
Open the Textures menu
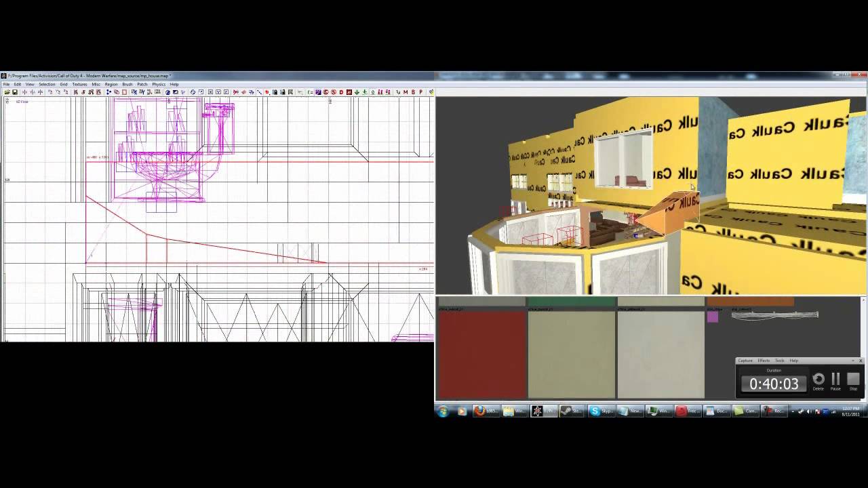click(x=79, y=84)
